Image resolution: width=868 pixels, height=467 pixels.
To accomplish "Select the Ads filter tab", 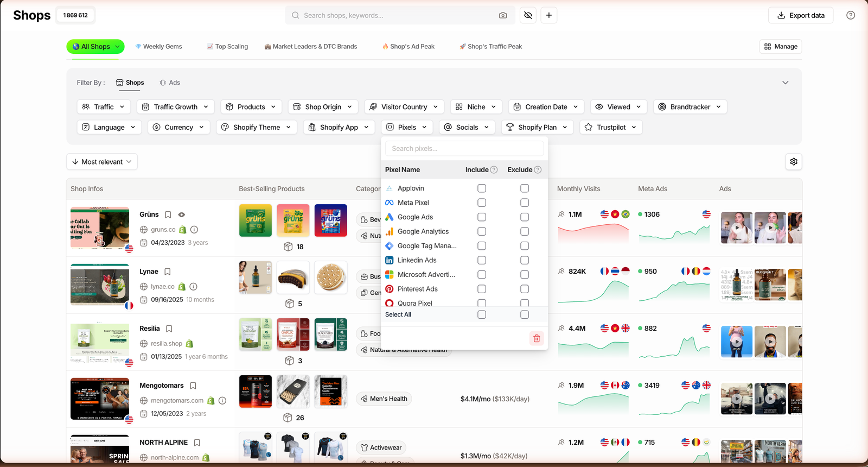I will pos(170,83).
